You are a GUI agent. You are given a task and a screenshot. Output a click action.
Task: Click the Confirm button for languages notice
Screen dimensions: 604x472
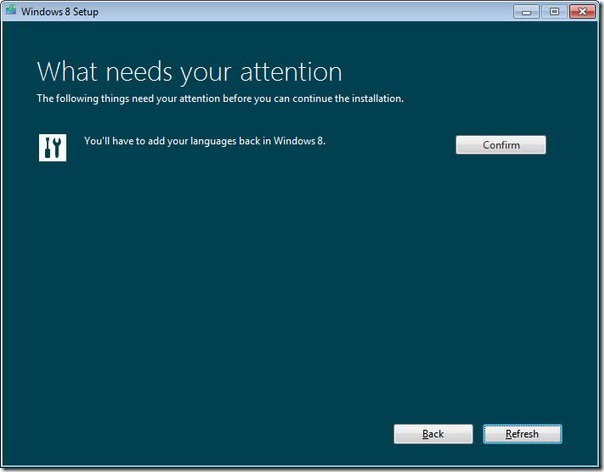pos(501,145)
